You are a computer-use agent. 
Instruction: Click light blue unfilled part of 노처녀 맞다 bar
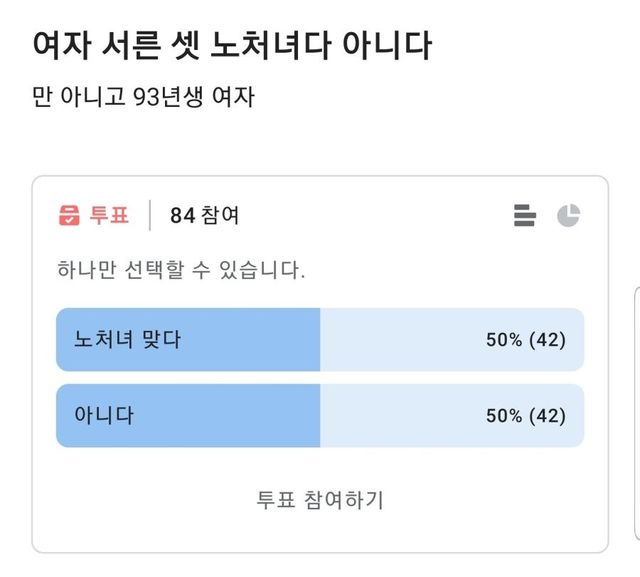[x=400, y=340]
